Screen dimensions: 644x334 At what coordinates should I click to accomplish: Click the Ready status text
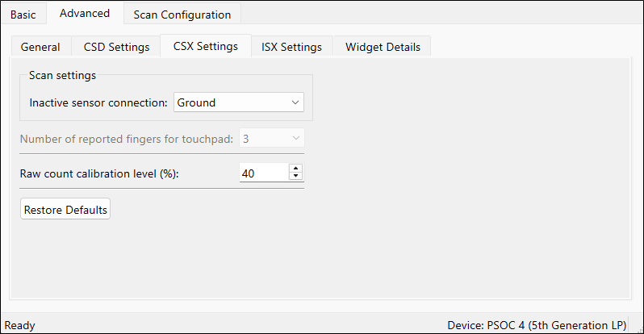pos(19,325)
